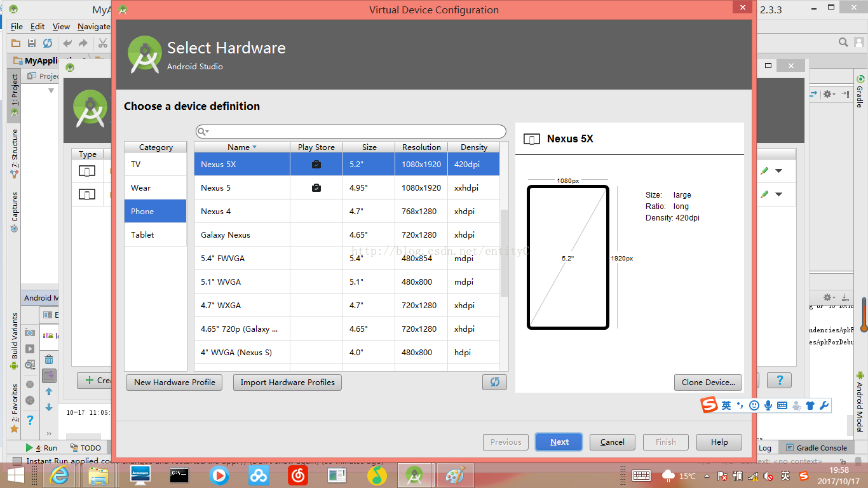Click the edit pencil for the second virtual device
Image resolution: width=868 pixels, height=488 pixels.
click(x=764, y=194)
